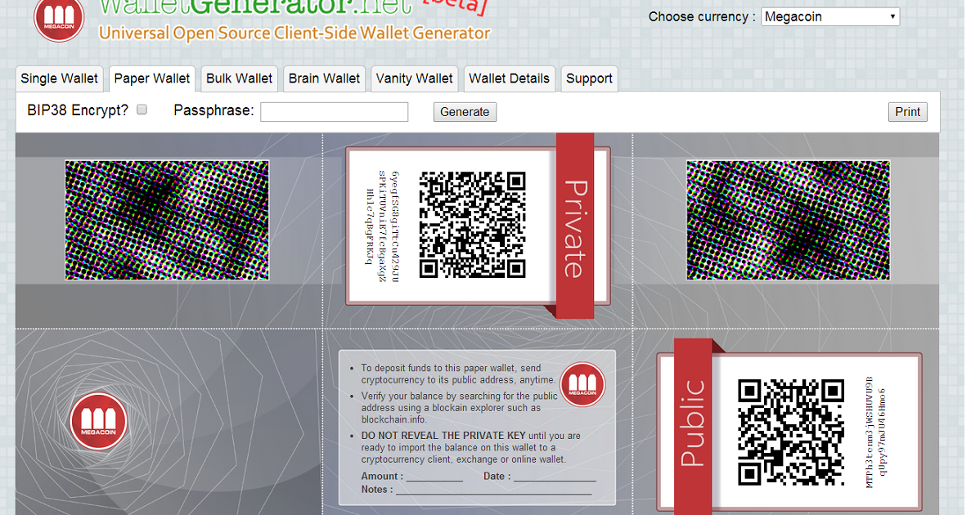Click the 'BIP38 Encrypt?' label
This screenshot has height=515, width=980.
(x=78, y=110)
